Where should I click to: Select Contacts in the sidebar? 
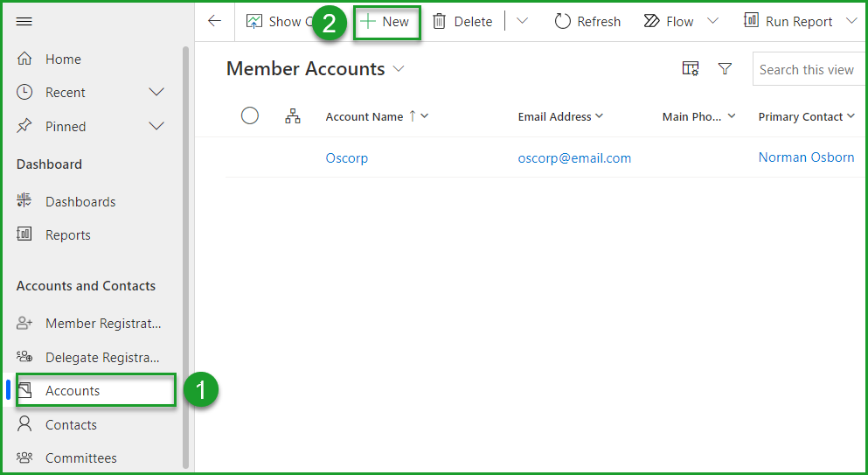click(x=71, y=424)
